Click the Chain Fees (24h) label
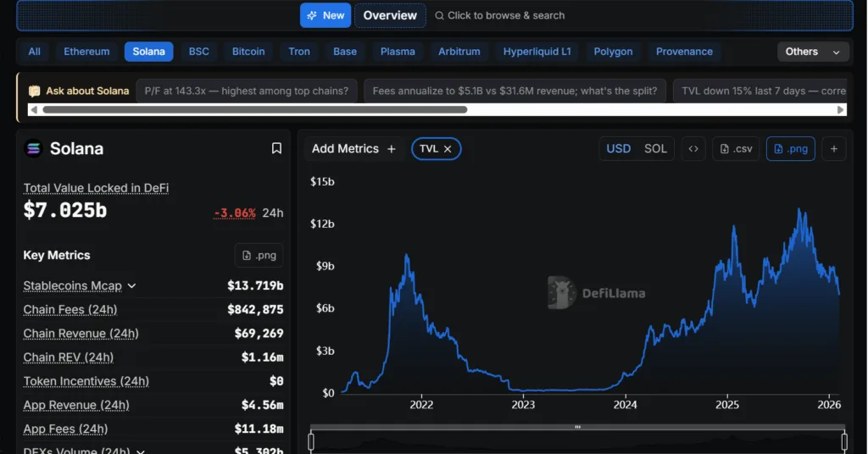Viewport: 868px width, 454px height. tap(70, 310)
